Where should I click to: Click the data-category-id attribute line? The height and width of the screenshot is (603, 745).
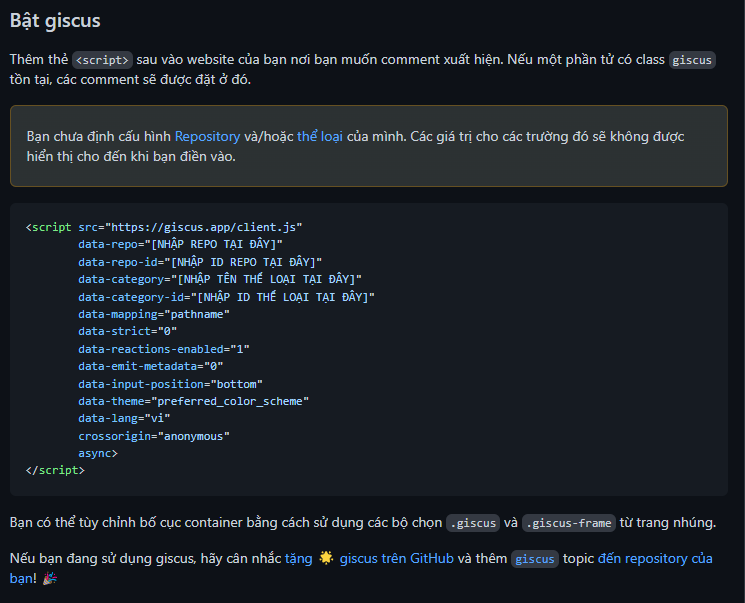pyautogui.click(x=227, y=297)
